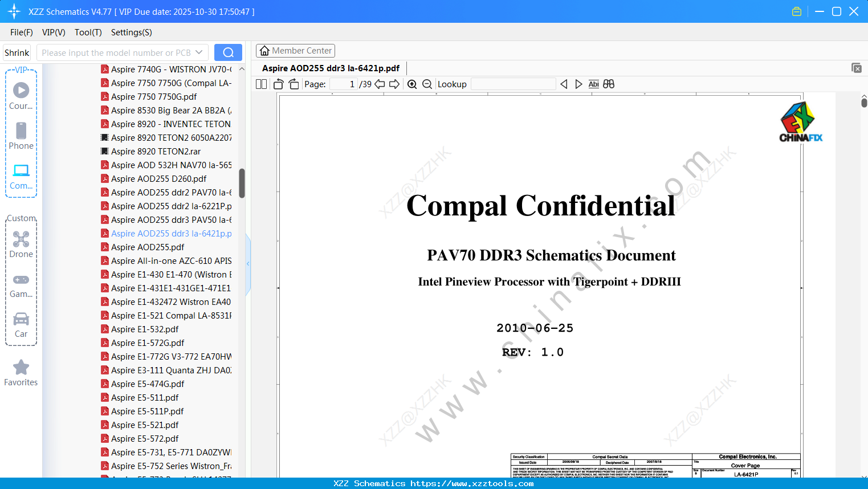The image size is (868, 489).
Task: Select the Aspire AOD255 ddr3 la-6421p.pdf tab
Action: point(331,68)
